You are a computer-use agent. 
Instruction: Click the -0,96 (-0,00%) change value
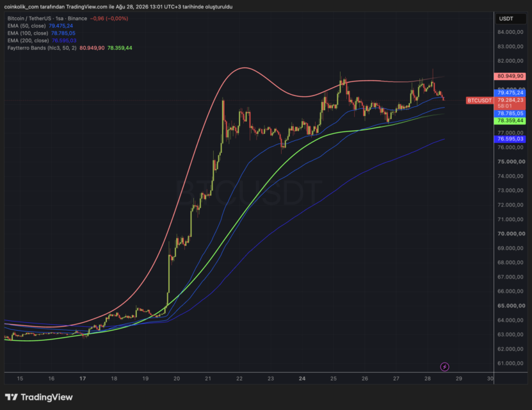pyautogui.click(x=109, y=19)
